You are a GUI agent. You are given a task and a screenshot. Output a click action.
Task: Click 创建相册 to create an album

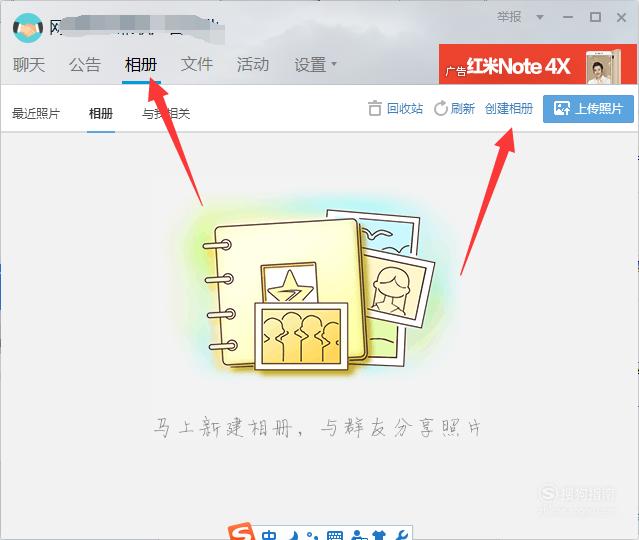(x=509, y=108)
